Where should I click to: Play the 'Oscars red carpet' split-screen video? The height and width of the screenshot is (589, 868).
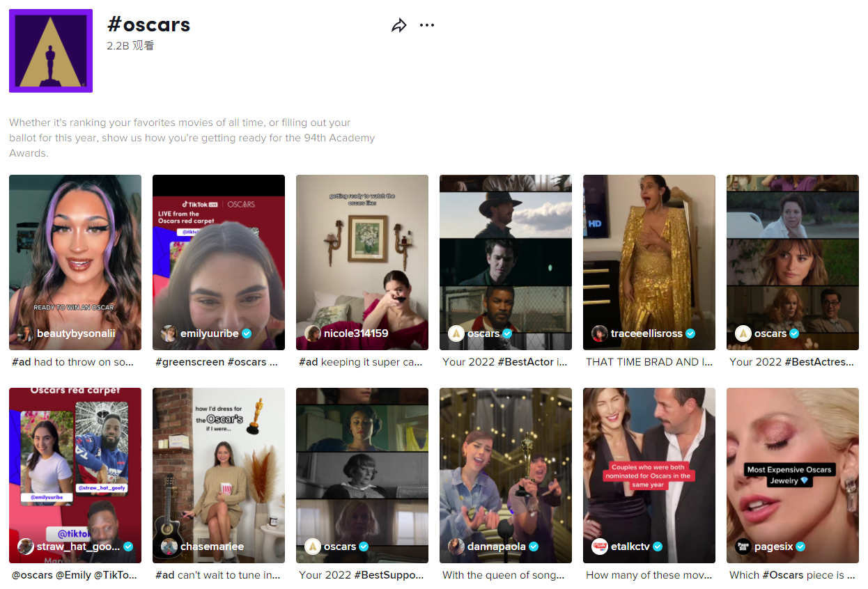[x=75, y=476]
